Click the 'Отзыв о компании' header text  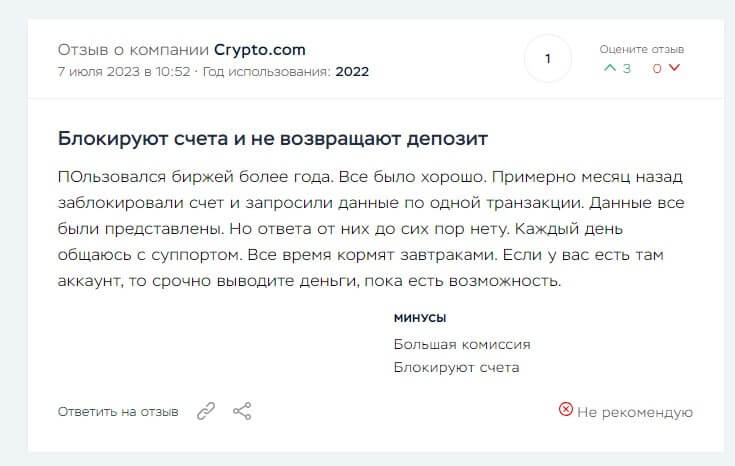click(133, 49)
